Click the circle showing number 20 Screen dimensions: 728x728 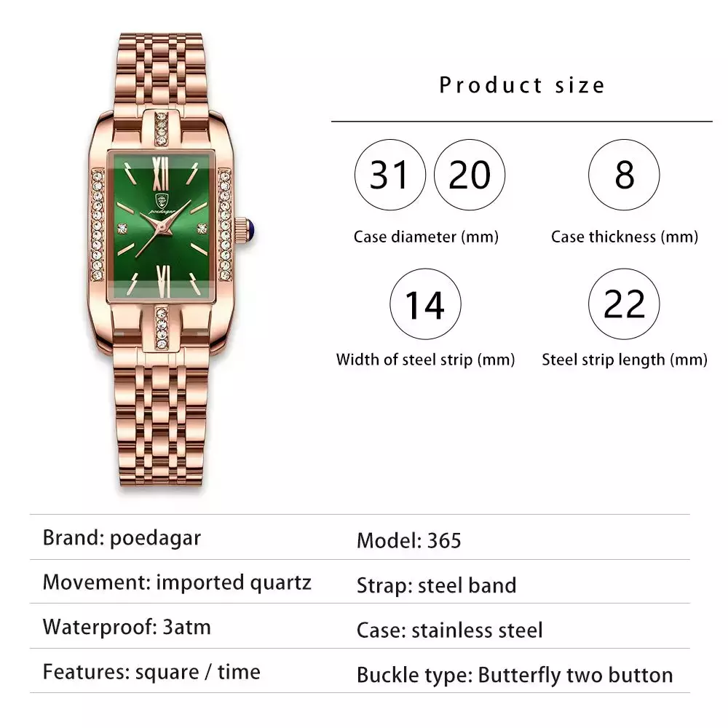tap(470, 175)
